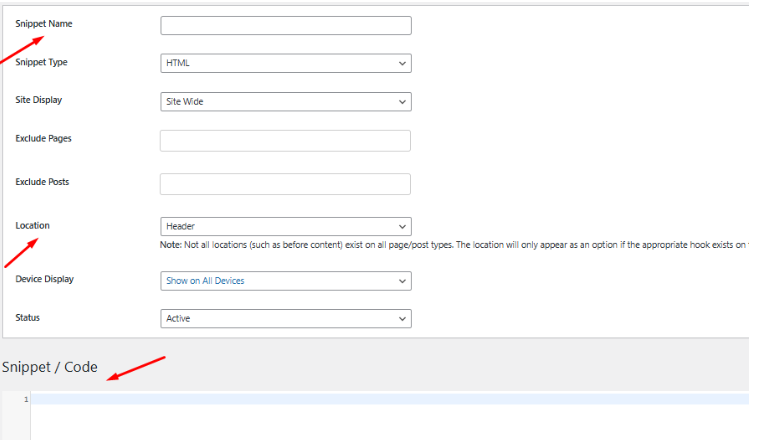The height and width of the screenshot is (440, 780).
Task: Select the Site Display label
Action: coord(39,100)
